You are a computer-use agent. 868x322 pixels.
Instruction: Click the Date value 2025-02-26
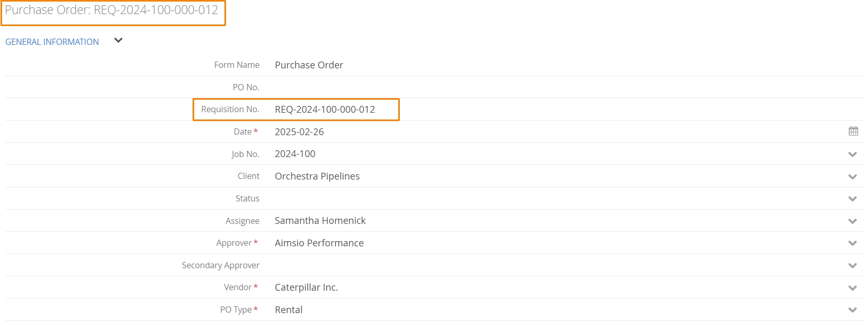point(299,132)
